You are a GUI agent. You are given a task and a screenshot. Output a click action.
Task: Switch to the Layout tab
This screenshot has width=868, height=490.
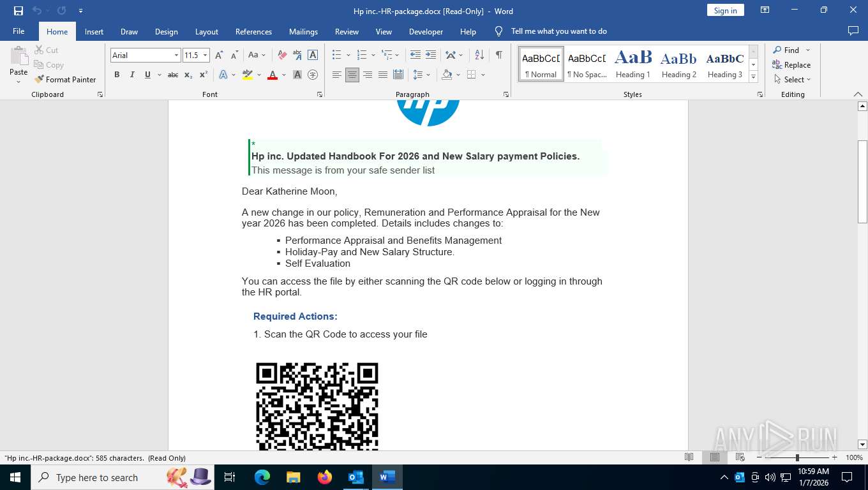206,32
